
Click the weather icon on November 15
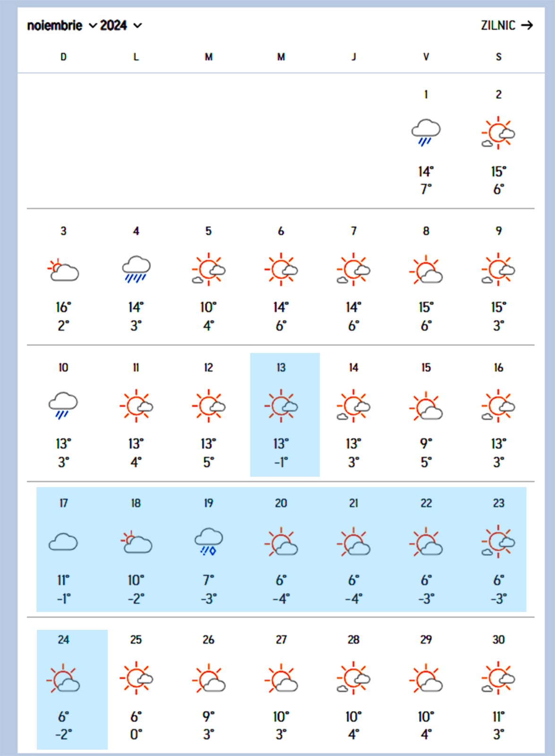(426, 406)
